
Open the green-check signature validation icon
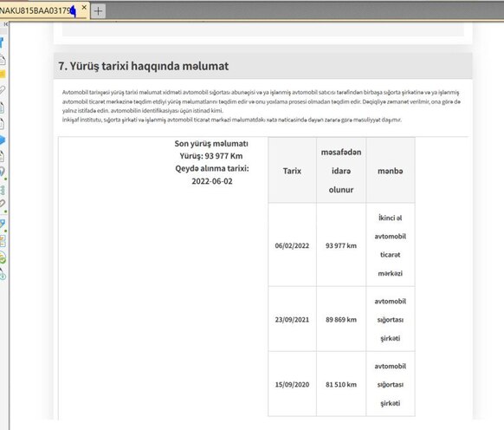point(3,258)
